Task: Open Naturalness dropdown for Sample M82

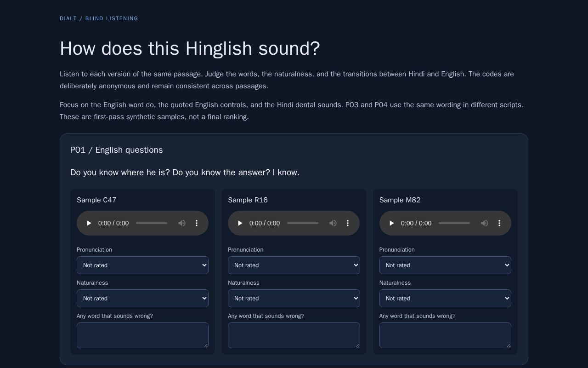Action: pos(445,298)
